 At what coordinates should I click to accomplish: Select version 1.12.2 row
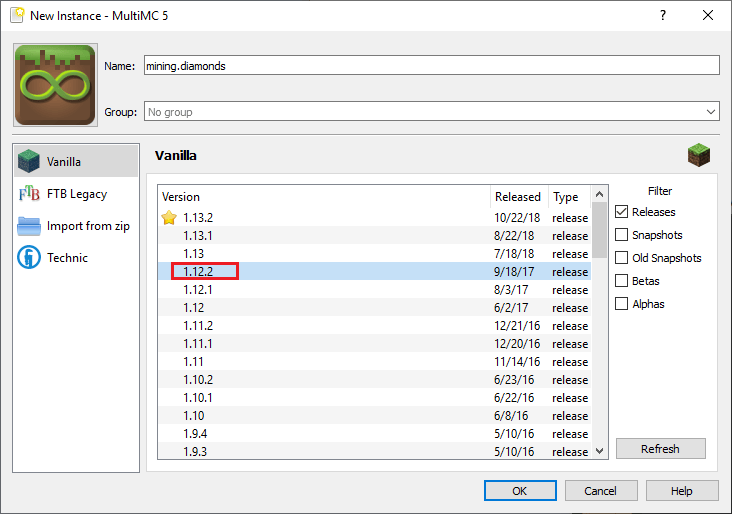pos(375,271)
